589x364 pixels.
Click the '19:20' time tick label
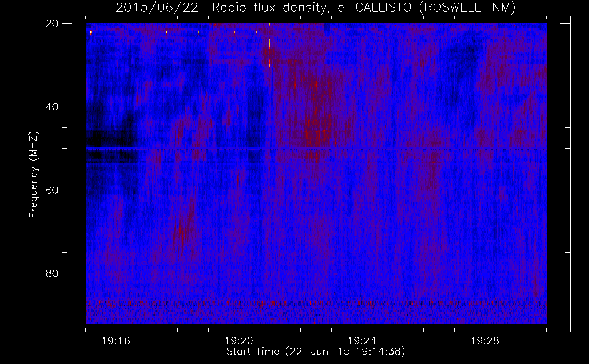(x=239, y=341)
